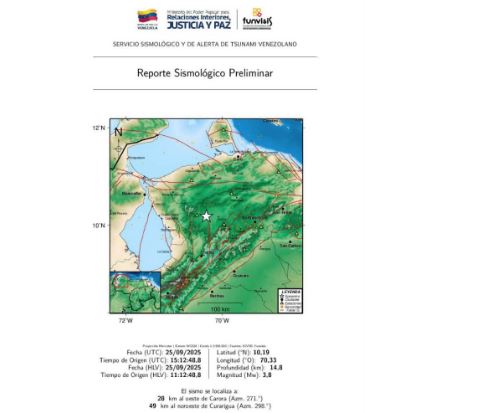
Task: Click 'SERVICIO SISMOLÓGICO Y DE ALERTA DE TSUNAMI VENEZOLANO' heading
Action: (205, 44)
